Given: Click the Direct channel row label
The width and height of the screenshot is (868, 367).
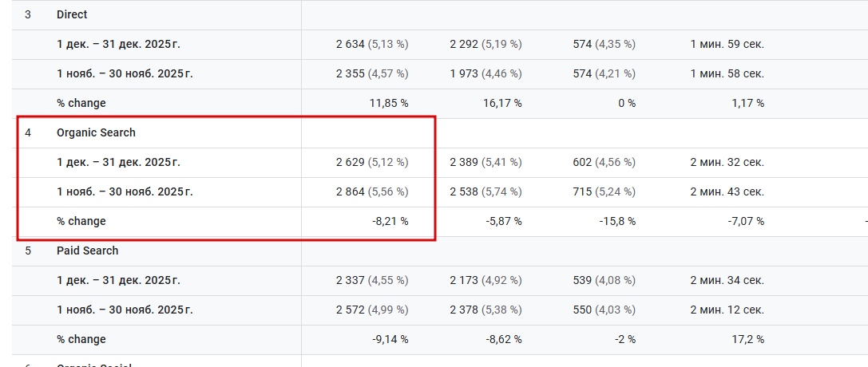Looking at the screenshot, I should coord(72,15).
